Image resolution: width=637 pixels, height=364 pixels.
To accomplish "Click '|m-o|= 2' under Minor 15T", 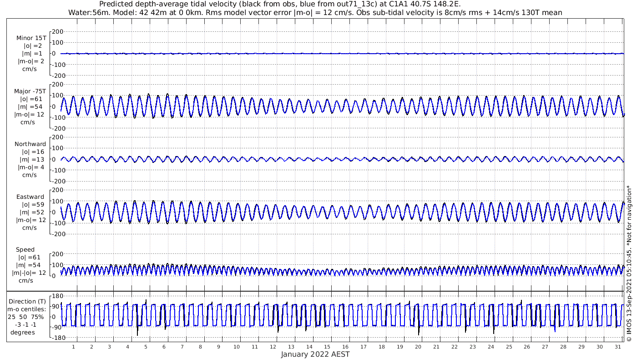I will coord(31,61).
